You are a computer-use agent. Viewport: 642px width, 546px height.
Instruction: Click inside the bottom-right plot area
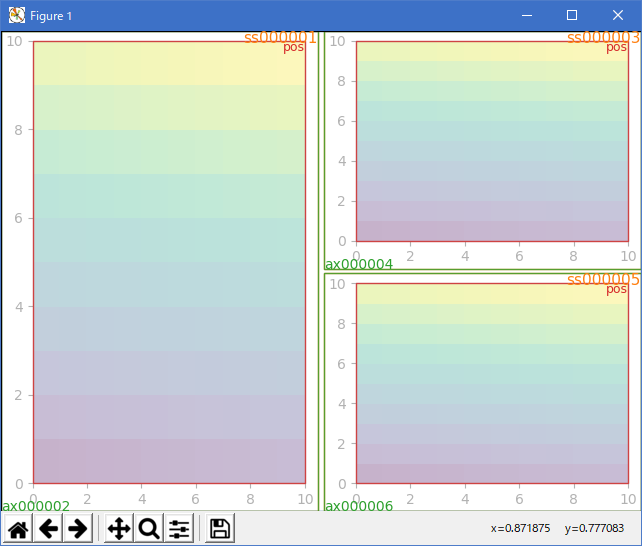point(493,384)
